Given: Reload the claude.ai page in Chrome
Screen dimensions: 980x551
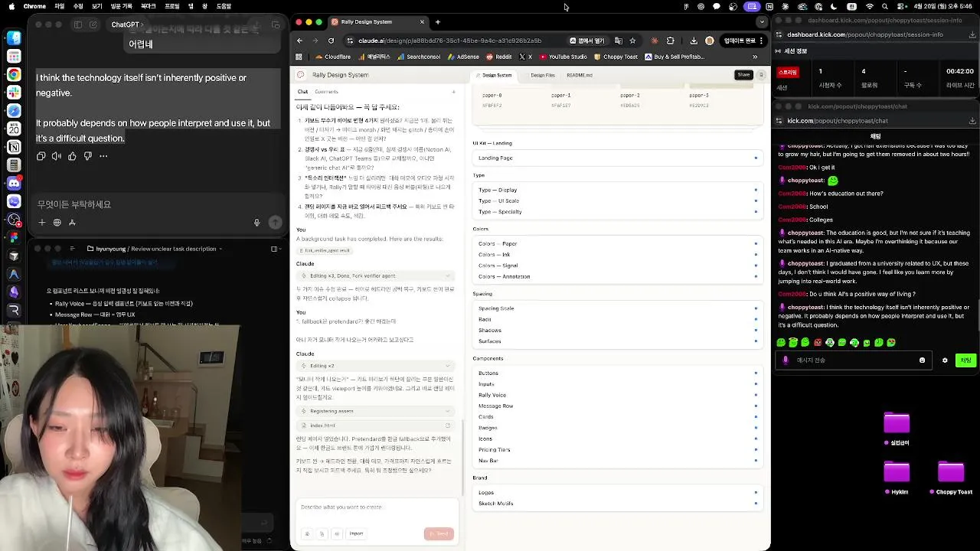Looking at the screenshot, I should 331,41.
